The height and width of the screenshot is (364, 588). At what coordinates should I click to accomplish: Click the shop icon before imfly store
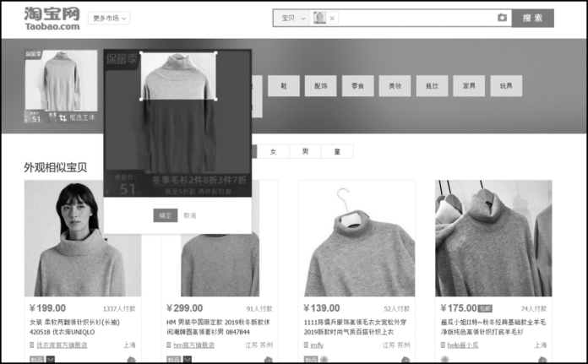[305, 345]
